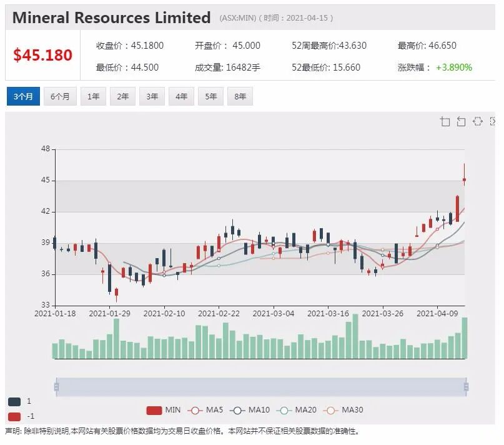504x445 pixels.
Task: Grab the left data zoom slider handle
Action: pos(57,387)
